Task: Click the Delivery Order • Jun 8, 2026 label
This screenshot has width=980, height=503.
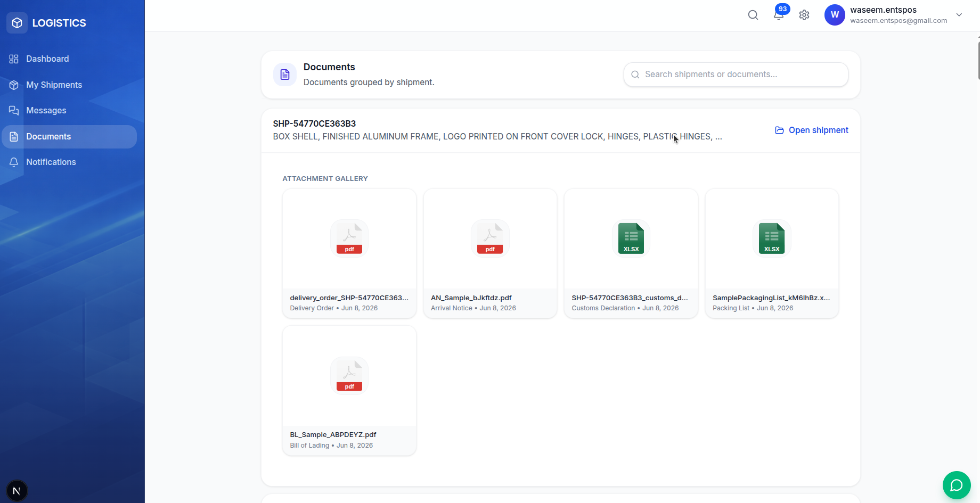Action: (x=334, y=308)
